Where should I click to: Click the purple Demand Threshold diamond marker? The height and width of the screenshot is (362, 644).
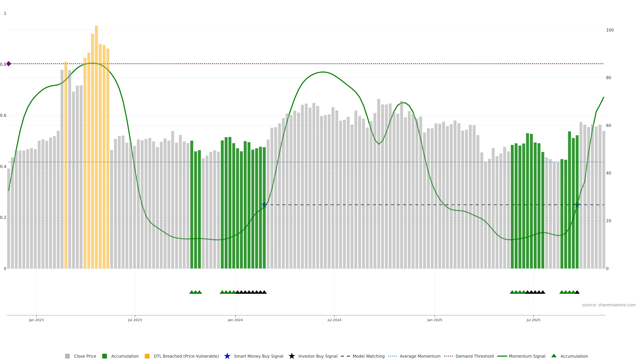point(9,64)
